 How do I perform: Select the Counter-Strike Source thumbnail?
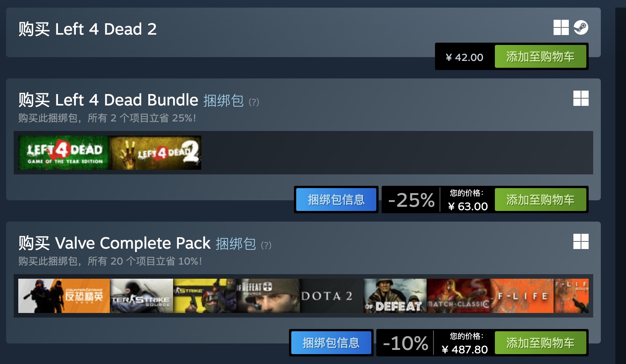141,296
